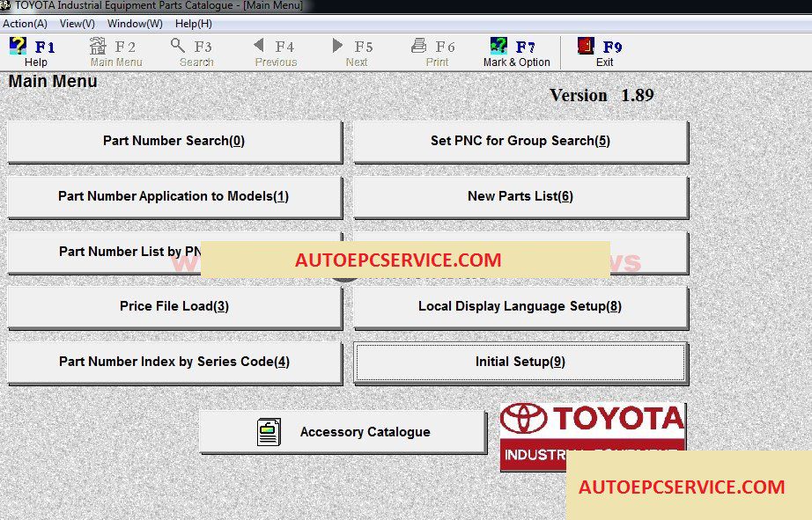Go back with the F4 Previous arrow

[x=259, y=46]
